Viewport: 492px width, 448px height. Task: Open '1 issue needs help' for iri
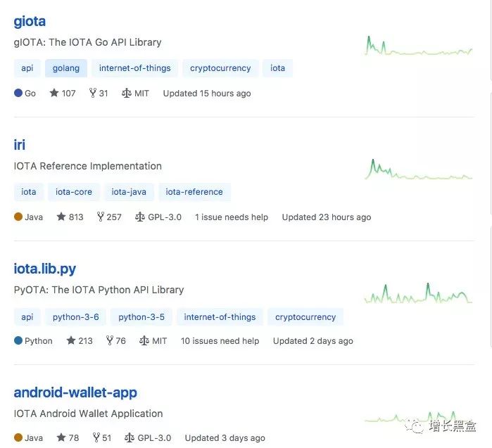232,217
